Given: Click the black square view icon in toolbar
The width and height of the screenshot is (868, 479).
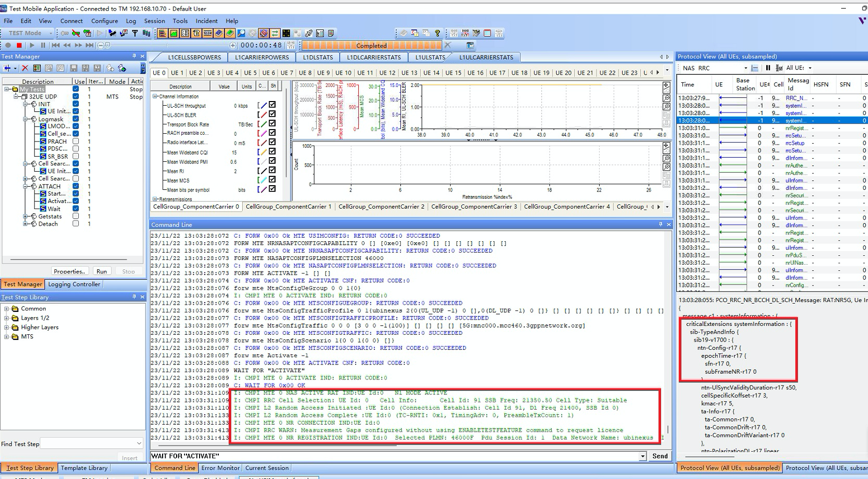Looking at the screenshot, I should pyautogui.click(x=286, y=34).
